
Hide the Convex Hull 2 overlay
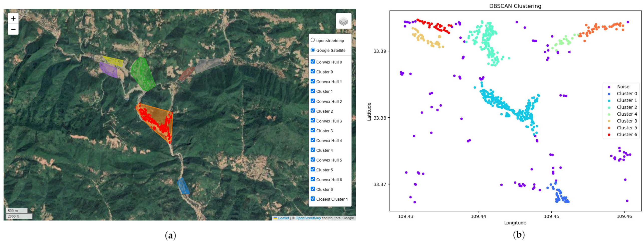(313, 101)
